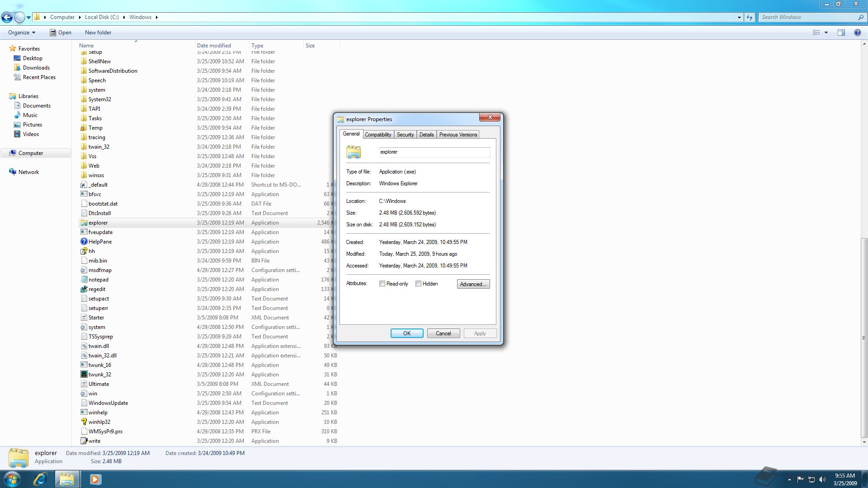Click the Back navigation arrow
This screenshot has height=488, width=868.
(x=7, y=17)
